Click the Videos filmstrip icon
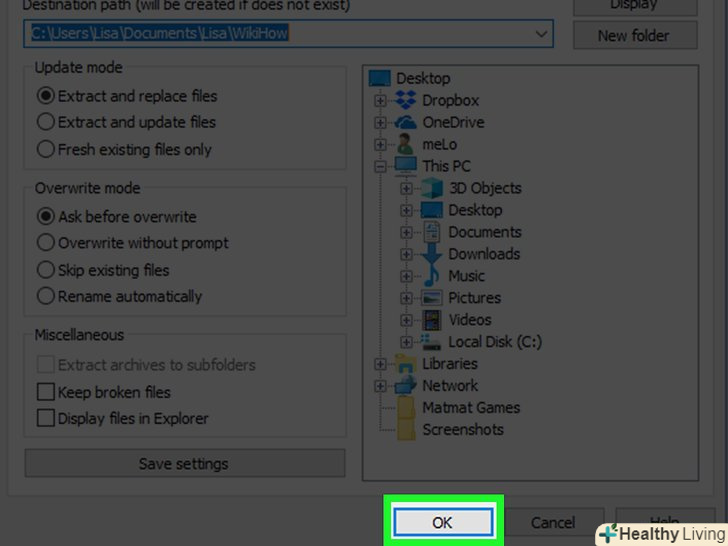728x546 pixels. coord(431,319)
